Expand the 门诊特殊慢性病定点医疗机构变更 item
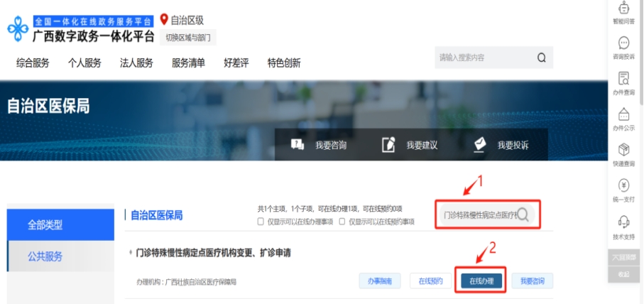Image resolution: width=644 pixels, height=304 pixels. pyautogui.click(x=213, y=252)
